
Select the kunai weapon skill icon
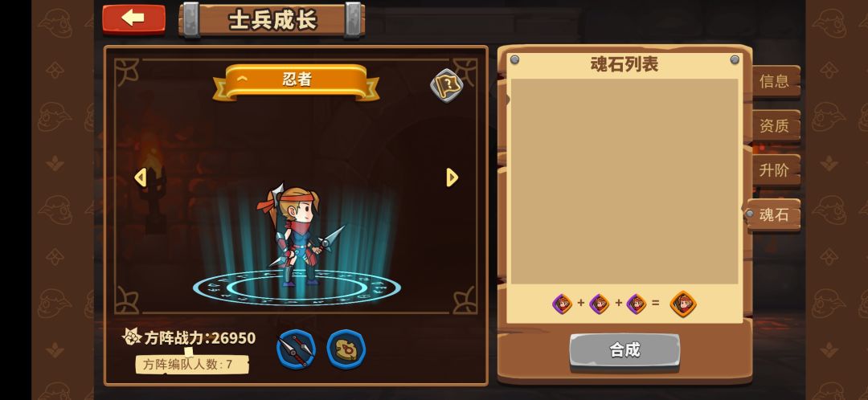(x=296, y=349)
